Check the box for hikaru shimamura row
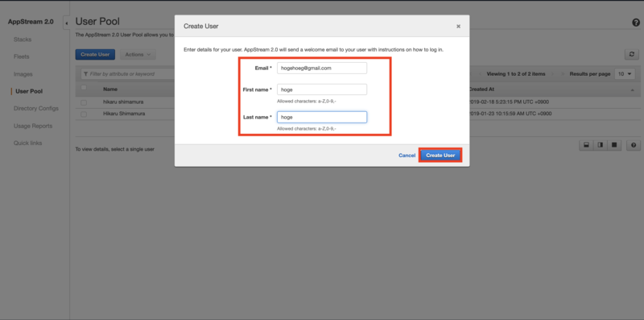This screenshot has width=644, height=320. pyautogui.click(x=84, y=102)
